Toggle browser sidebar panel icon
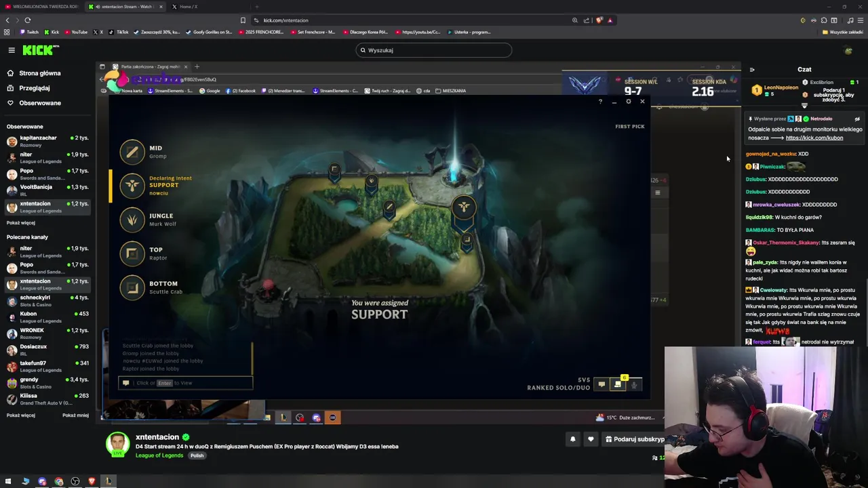The height and width of the screenshot is (488, 868). click(834, 20)
